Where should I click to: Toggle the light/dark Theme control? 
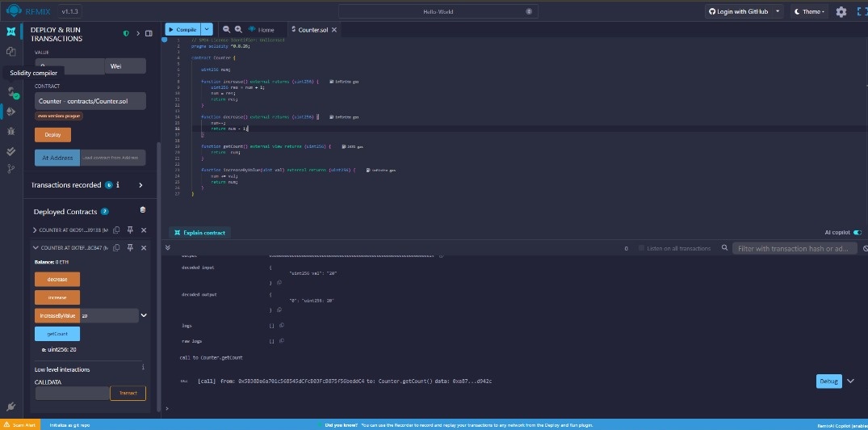coord(809,11)
